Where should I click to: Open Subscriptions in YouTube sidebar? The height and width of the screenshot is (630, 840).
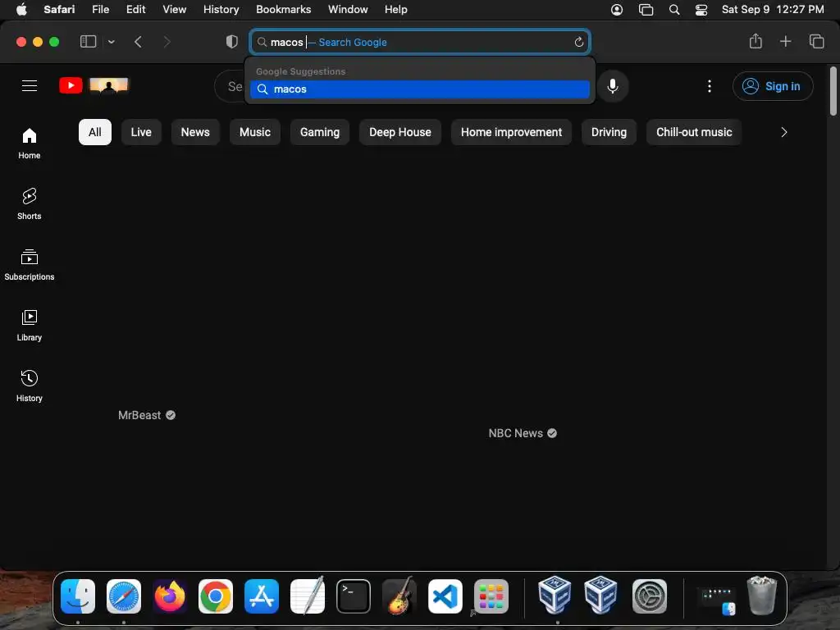[x=30, y=265]
